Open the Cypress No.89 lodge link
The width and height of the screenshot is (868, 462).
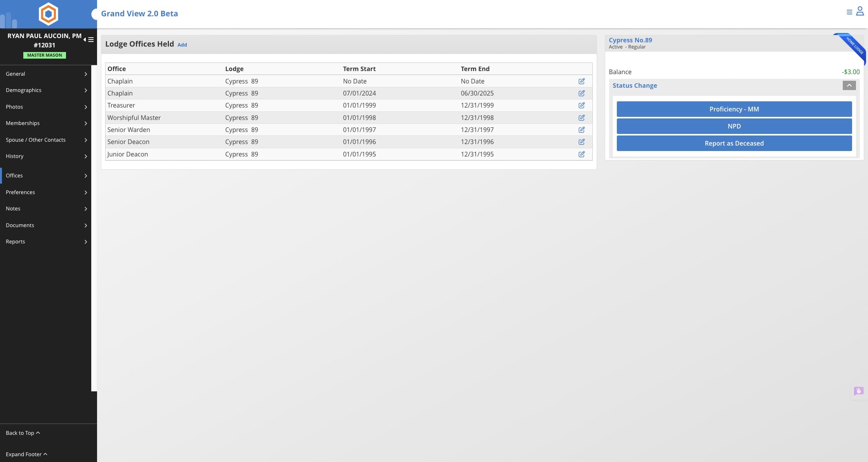(630, 40)
